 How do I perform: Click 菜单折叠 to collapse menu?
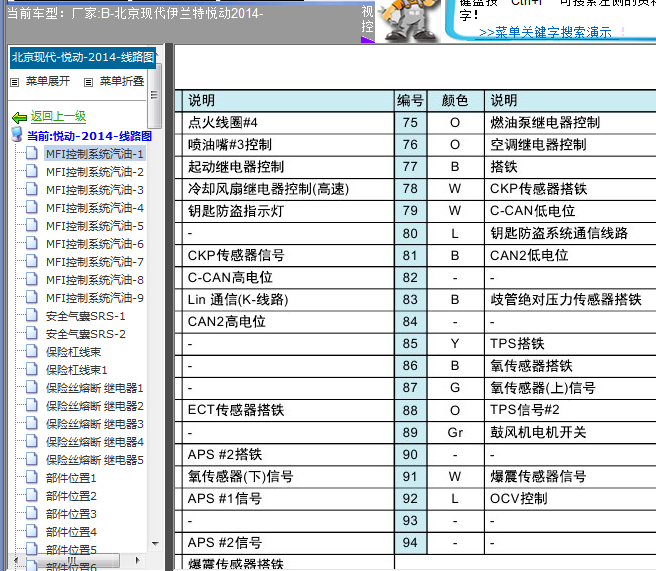pos(122,81)
